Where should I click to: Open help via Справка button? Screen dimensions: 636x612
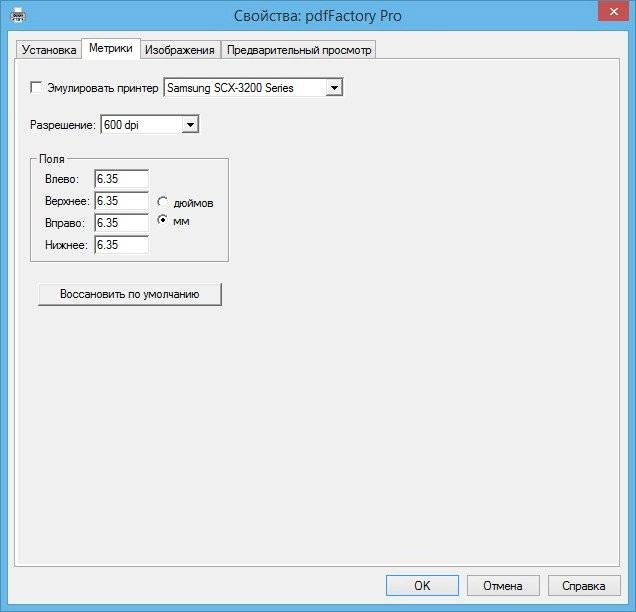(x=584, y=585)
